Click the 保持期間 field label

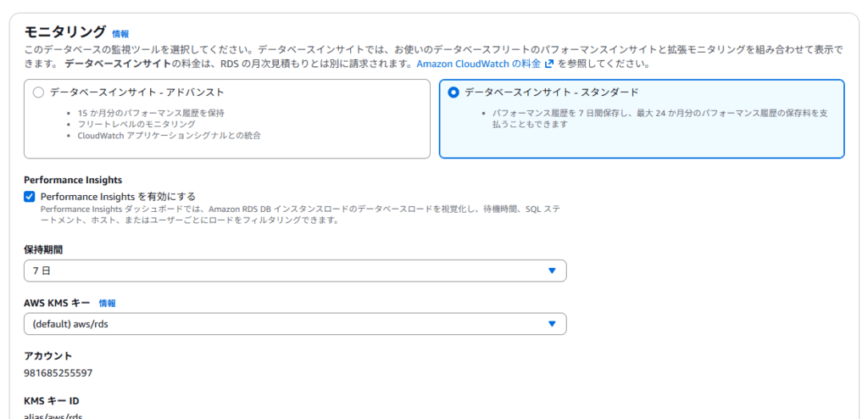tap(43, 249)
